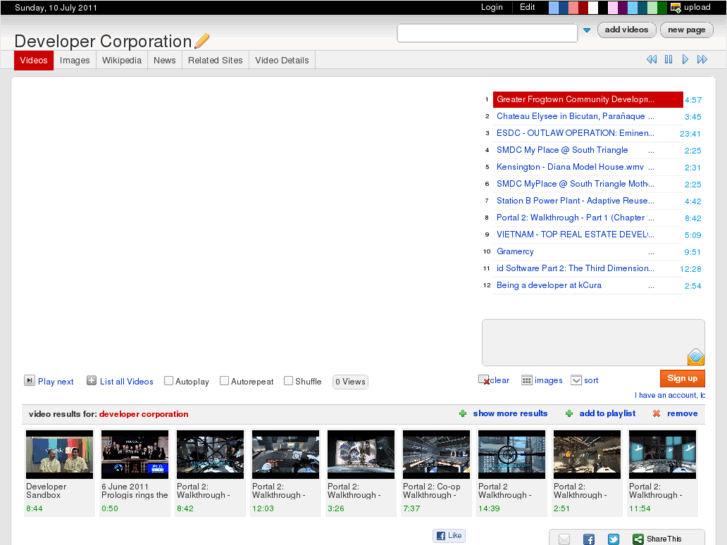Toggle the Autorepeat checkbox

pyautogui.click(x=224, y=381)
